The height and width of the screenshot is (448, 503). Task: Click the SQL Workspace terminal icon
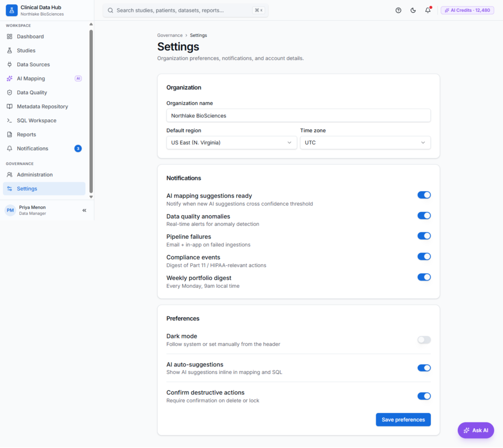10,121
